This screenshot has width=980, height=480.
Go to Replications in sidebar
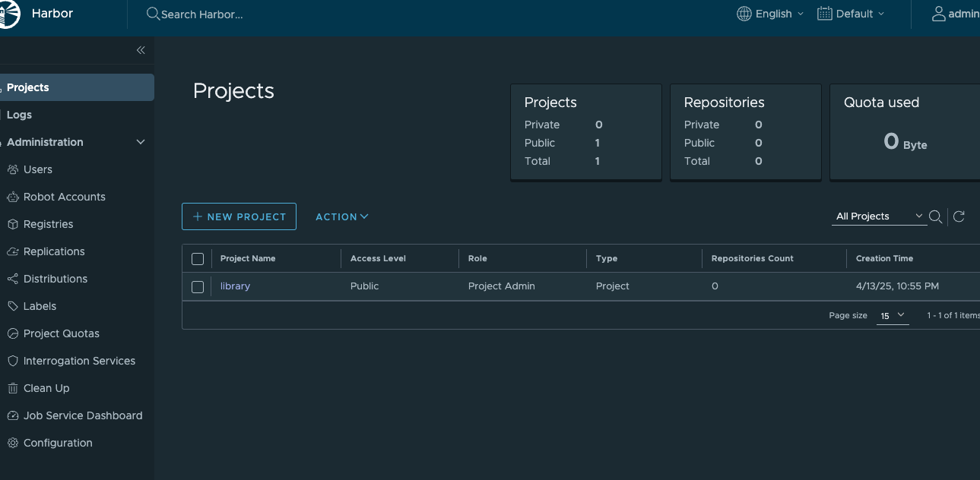(54, 251)
